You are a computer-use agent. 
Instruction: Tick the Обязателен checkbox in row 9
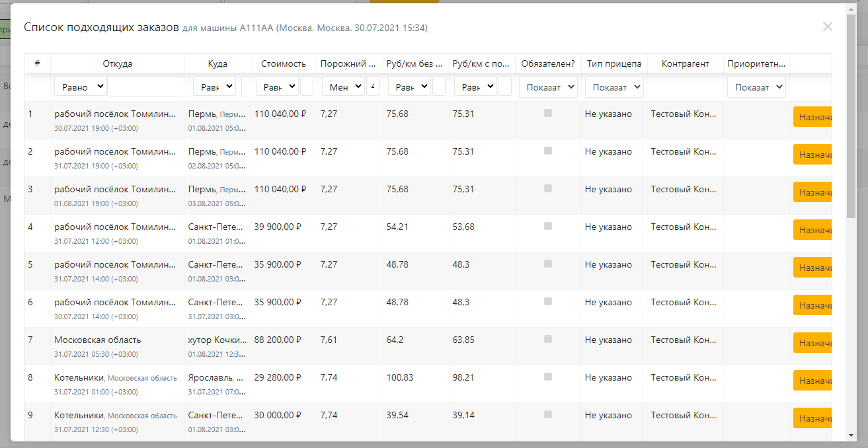(548, 414)
